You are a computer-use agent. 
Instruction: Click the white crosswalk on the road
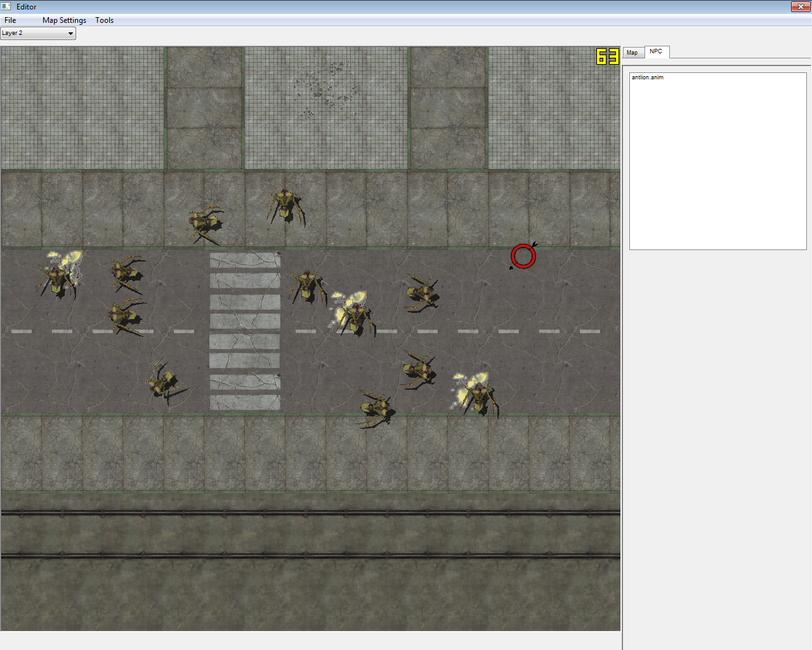coord(245,331)
